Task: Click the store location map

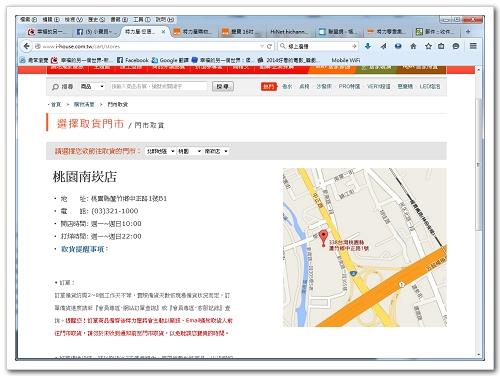Action: click(x=365, y=247)
